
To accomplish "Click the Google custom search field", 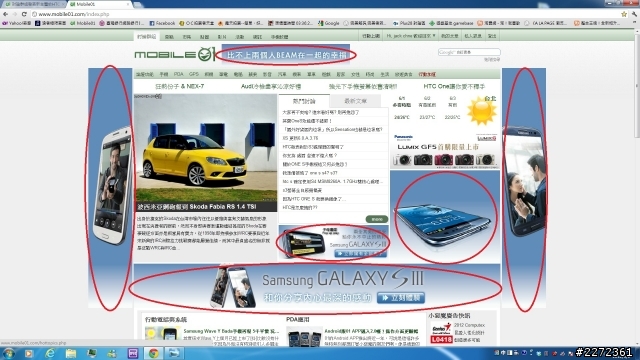I will click(x=469, y=52).
